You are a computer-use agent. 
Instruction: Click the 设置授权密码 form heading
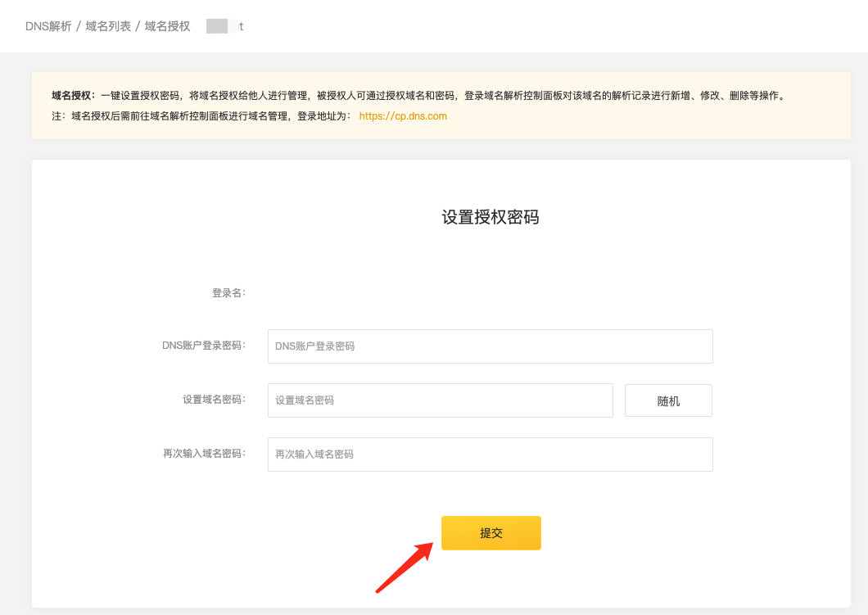pyautogui.click(x=490, y=217)
